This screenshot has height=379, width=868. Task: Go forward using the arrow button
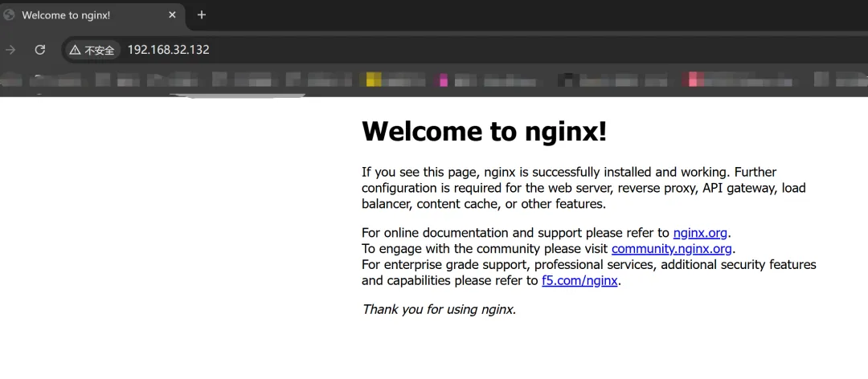(10, 50)
